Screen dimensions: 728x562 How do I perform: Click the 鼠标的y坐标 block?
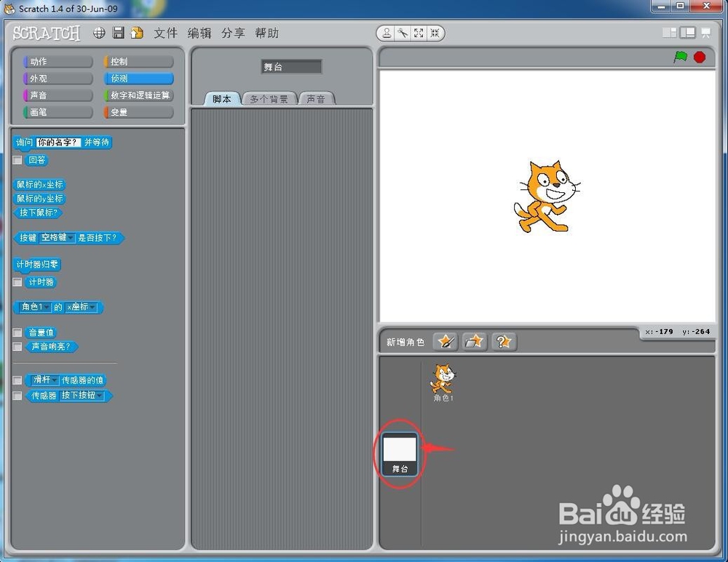pyautogui.click(x=40, y=198)
